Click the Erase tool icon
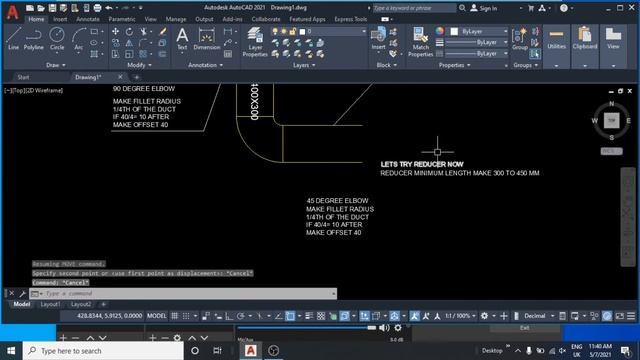Viewport: 640px width, 360px height. point(162,31)
